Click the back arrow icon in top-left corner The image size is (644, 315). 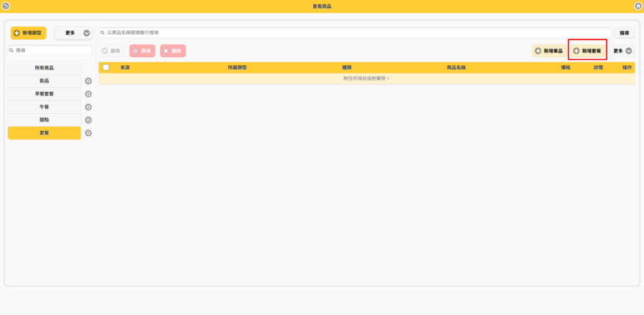6,6
